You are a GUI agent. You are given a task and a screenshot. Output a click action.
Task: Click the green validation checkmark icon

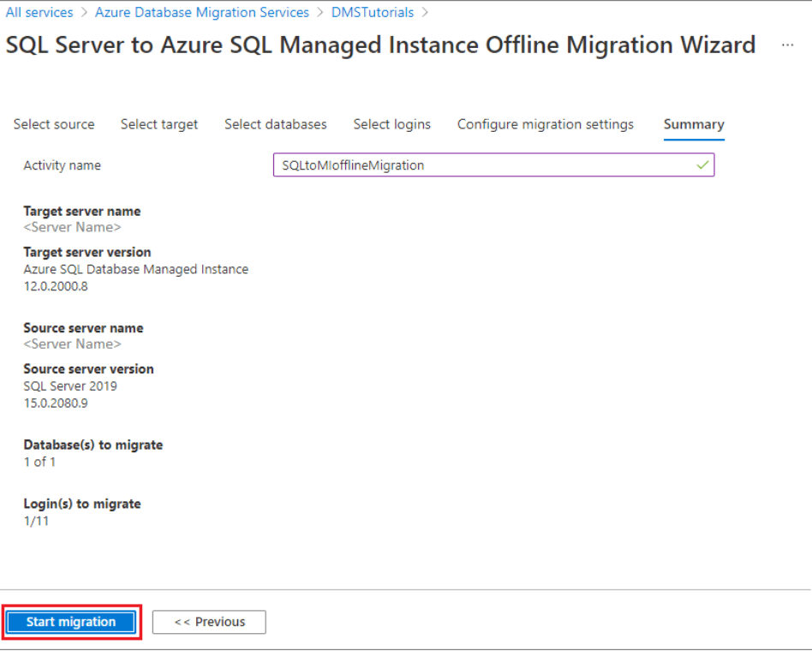702,165
